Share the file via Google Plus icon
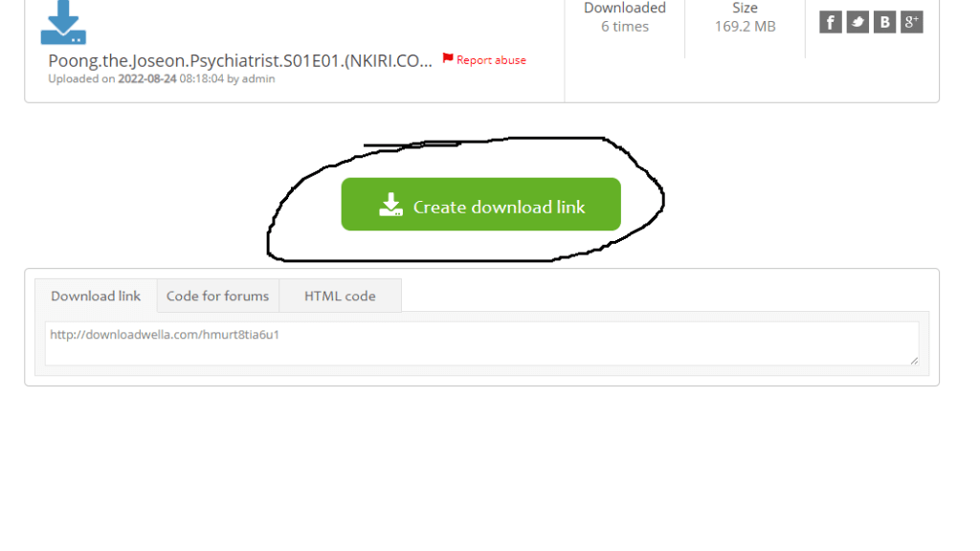 (x=911, y=23)
